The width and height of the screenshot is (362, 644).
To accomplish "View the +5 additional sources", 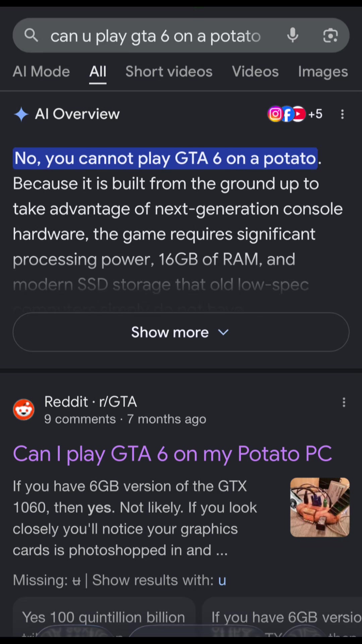I will click(315, 114).
